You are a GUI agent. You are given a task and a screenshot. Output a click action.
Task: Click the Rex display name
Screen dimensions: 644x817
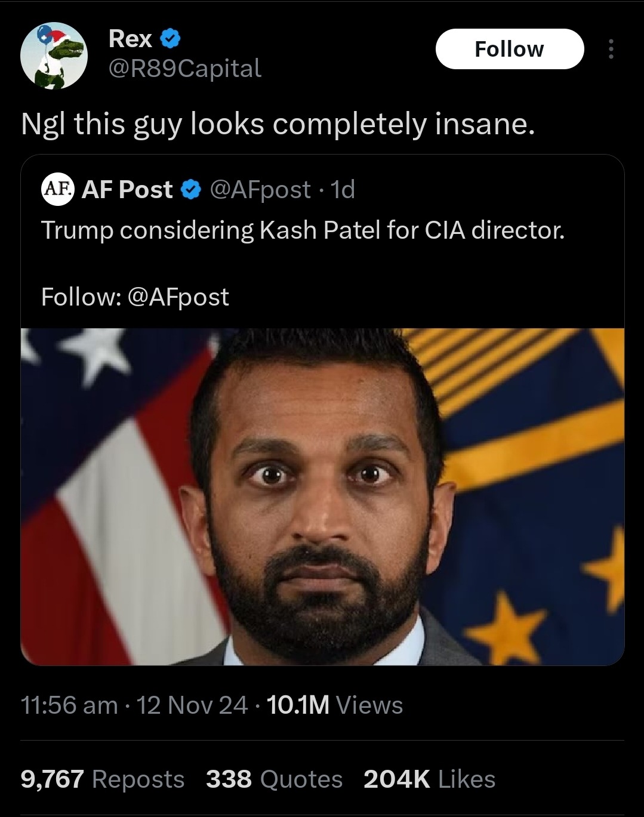pos(130,39)
